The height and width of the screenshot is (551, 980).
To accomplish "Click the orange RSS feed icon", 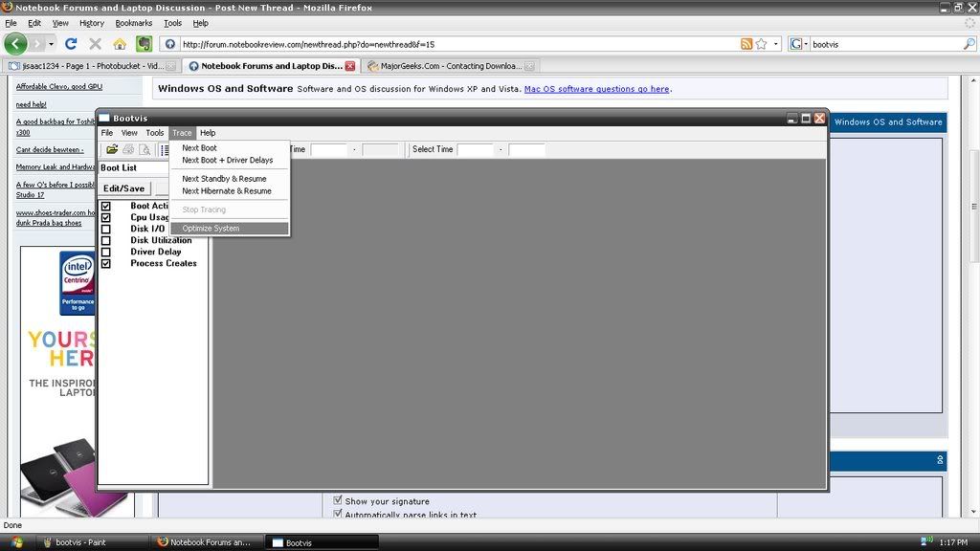I will pyautogui.click(x=746, y=44).
